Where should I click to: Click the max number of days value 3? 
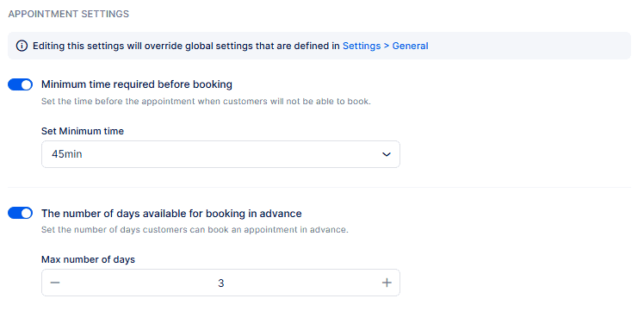pos(221,283)
